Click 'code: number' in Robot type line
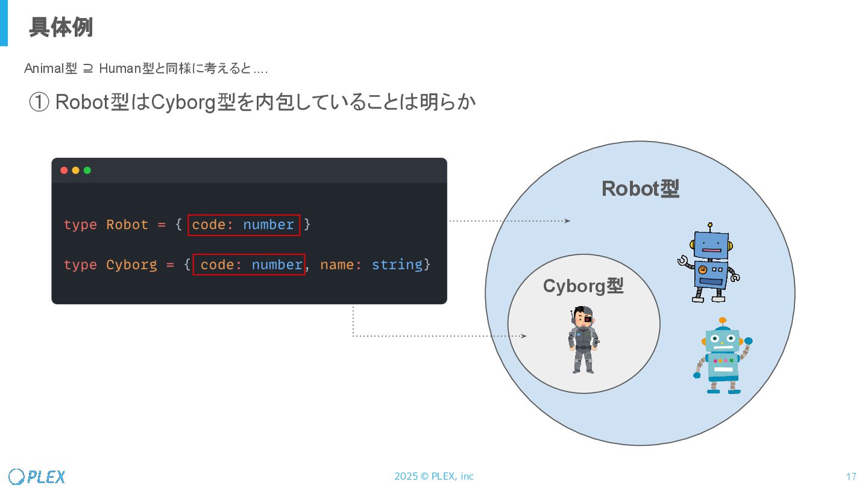The height and width of the screenshot is (488, 868). click(x=244, y=225)
